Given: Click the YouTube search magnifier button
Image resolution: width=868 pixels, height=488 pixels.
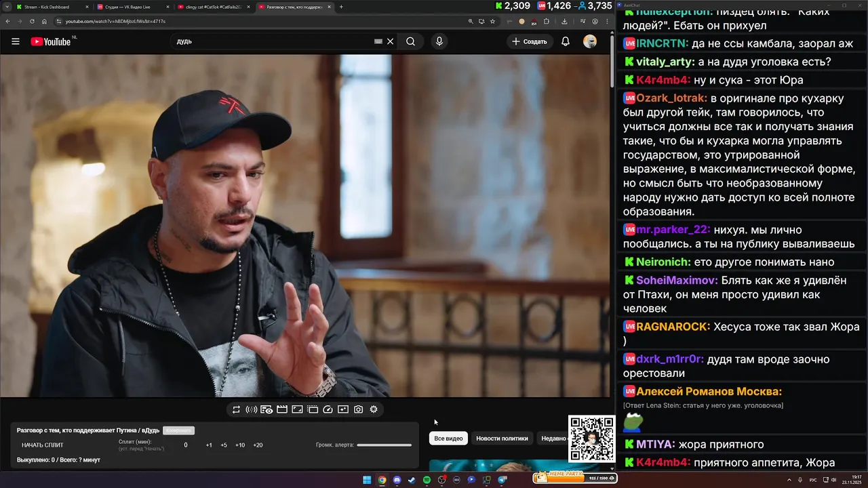Looking at the screenshot, I should pyautogui.click(x=411, y=41).
